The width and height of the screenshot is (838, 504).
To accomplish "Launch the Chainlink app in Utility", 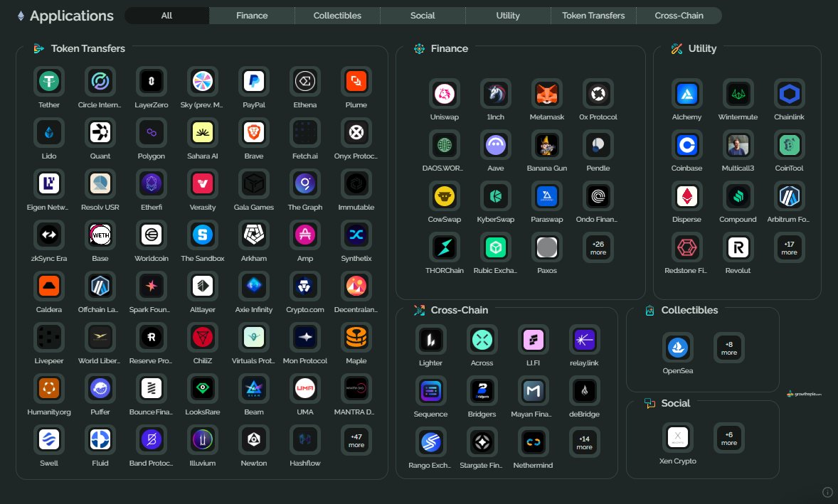I will click(x=789, y=93).
